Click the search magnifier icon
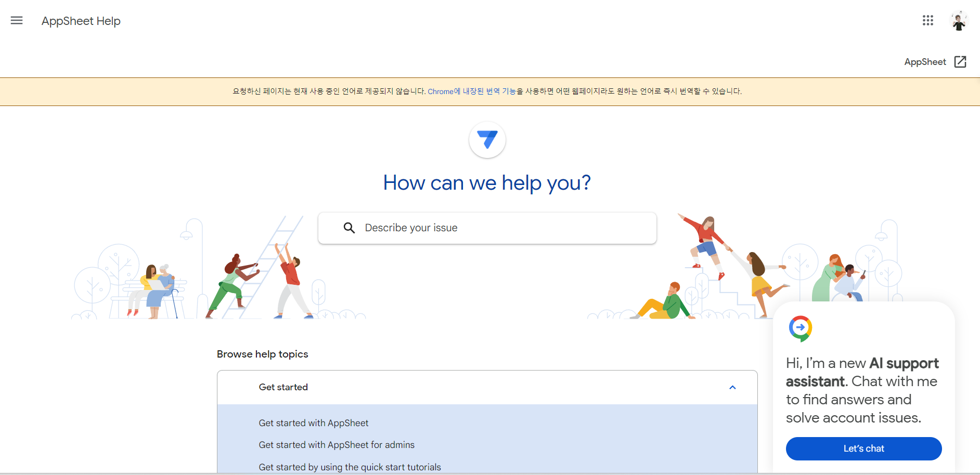The height and width of the screenshot is (475, 980). [x=349, y=228]
